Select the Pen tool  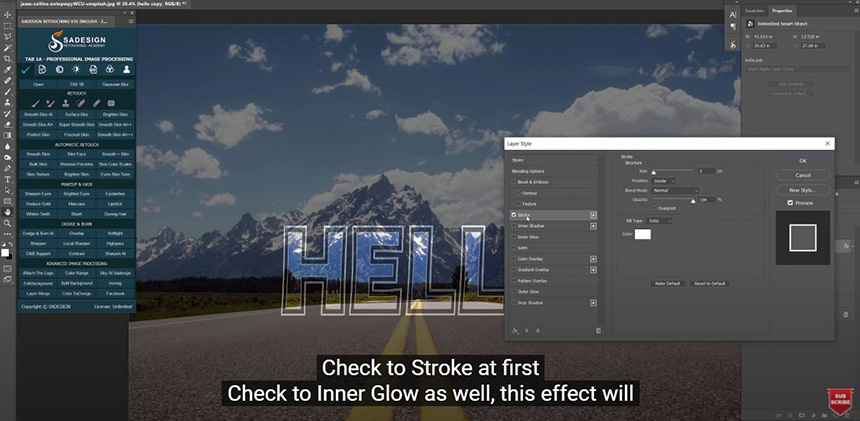(8, 168)
